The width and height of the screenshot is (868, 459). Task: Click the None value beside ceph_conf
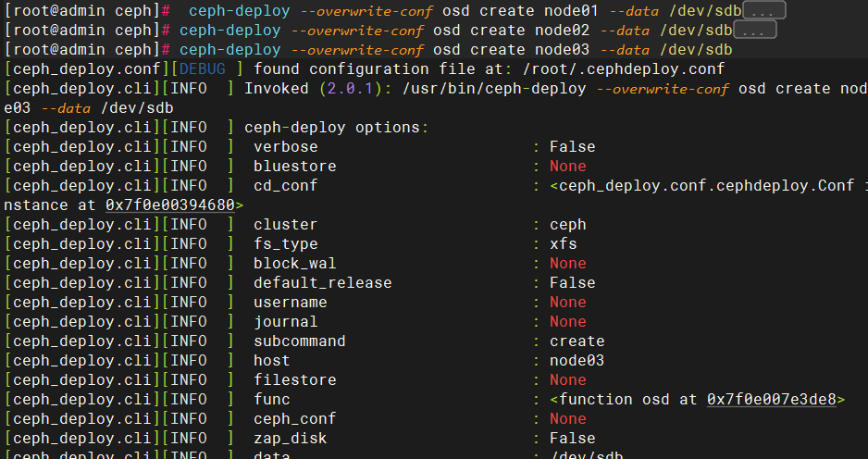[x=568, y=418]
